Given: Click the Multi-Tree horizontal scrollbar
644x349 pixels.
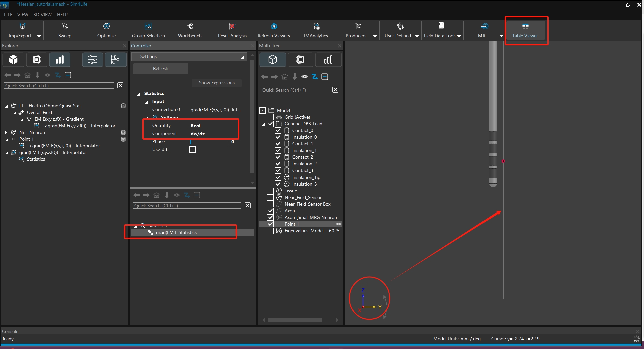Looking at the screenshot, I should (x=295, y=320).
